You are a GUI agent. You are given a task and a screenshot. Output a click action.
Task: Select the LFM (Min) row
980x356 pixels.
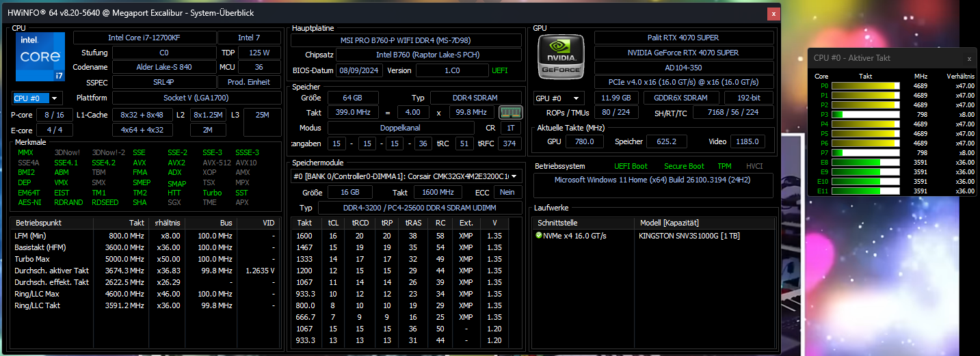pos(146,235)
